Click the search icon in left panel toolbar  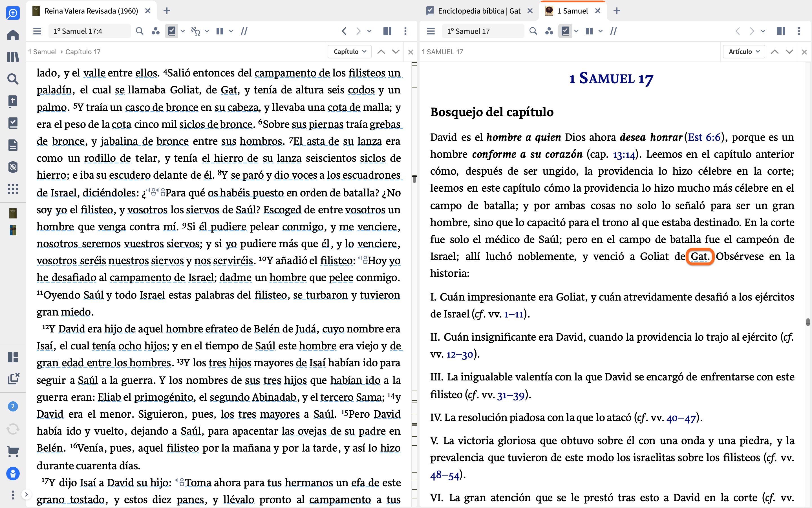[x=140, y=31]
